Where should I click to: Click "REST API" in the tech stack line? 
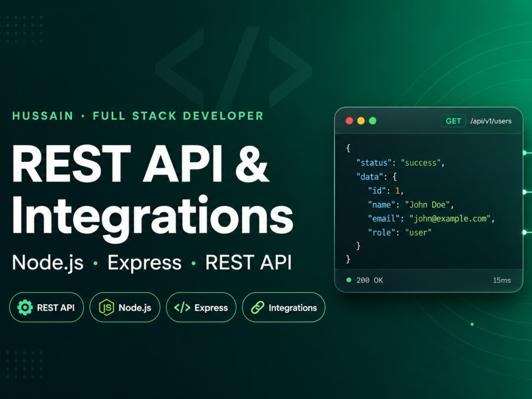coord(248,262)
